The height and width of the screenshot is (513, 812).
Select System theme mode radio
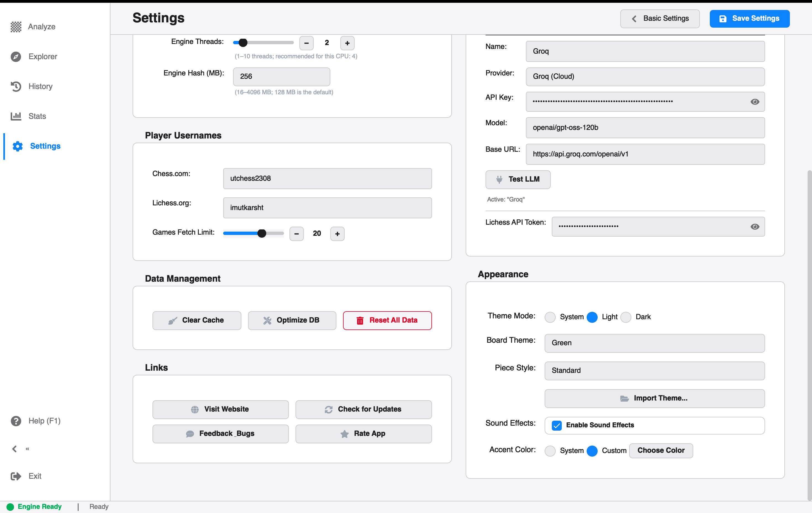[x=550, y=317]
